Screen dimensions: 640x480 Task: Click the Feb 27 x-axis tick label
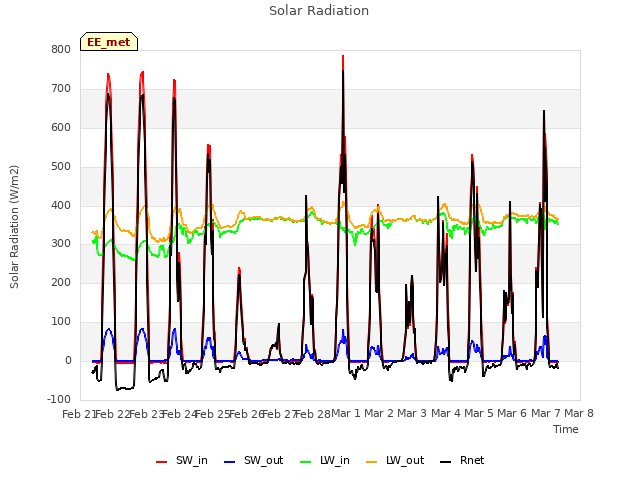[280, 414]
